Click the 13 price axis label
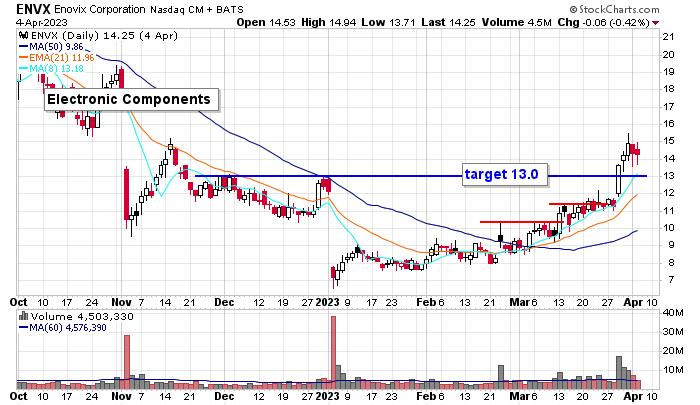 (668, 176)
